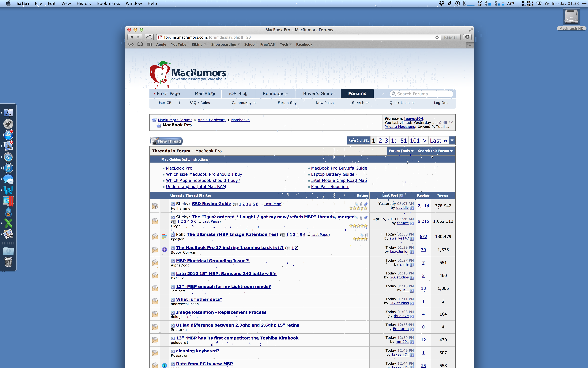Expand the Biking bookmarks folder
The image size is (588, 368).
point(199,44)
